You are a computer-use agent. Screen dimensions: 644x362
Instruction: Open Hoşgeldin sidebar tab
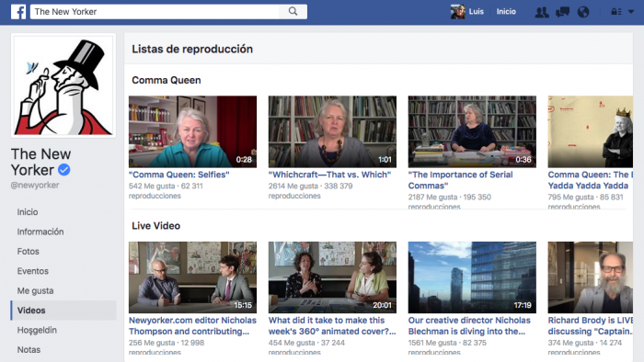[x=37, y=330]
